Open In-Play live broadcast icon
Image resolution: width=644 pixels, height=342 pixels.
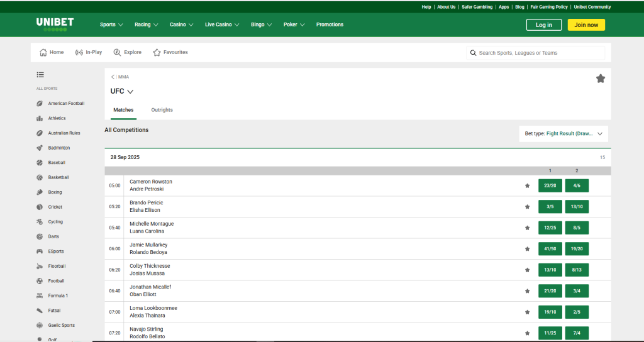pos(79,53)
